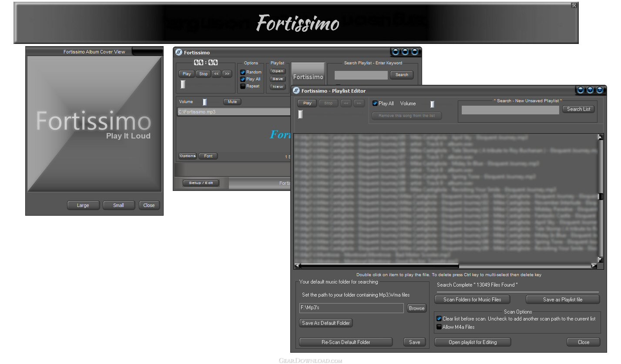Skip to previous track in main Fortissimo window
The width and height of the screenshot is (621, 364).
217,74
